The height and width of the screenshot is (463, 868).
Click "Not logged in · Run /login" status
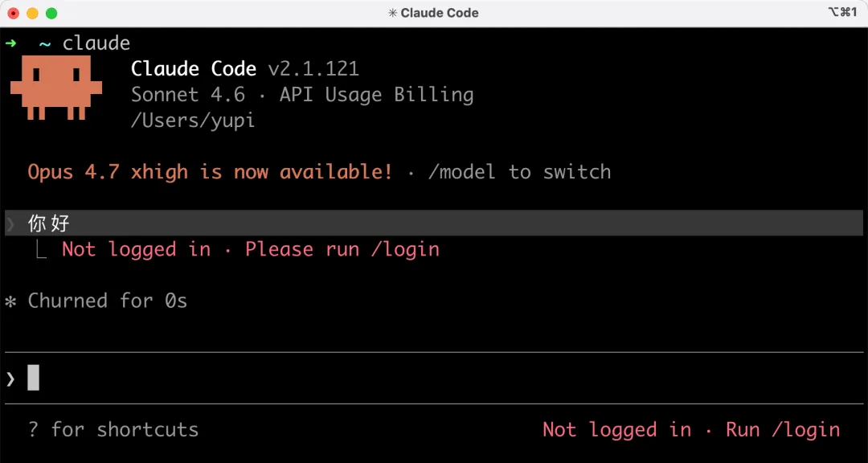click(x=691, y=430)
